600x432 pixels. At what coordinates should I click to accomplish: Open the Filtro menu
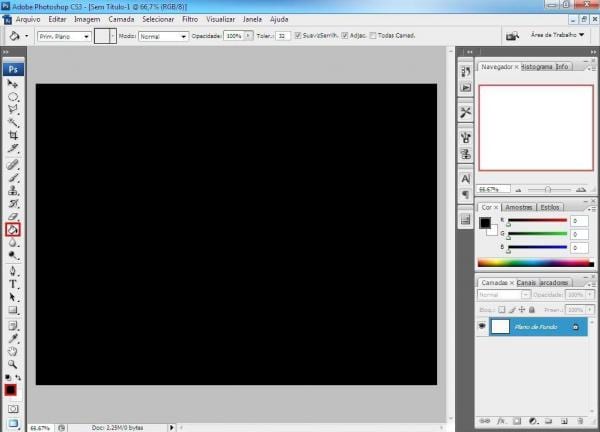(x=190, y=20)
